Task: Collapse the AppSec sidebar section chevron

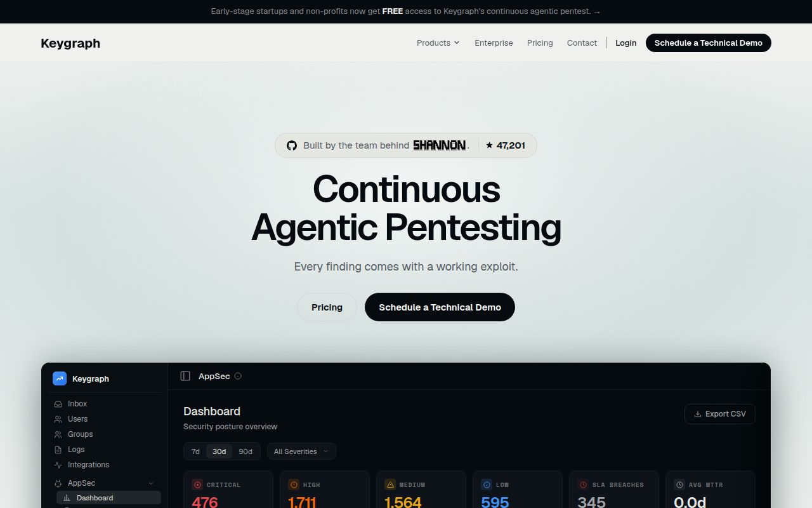Action: click(151, 483)
